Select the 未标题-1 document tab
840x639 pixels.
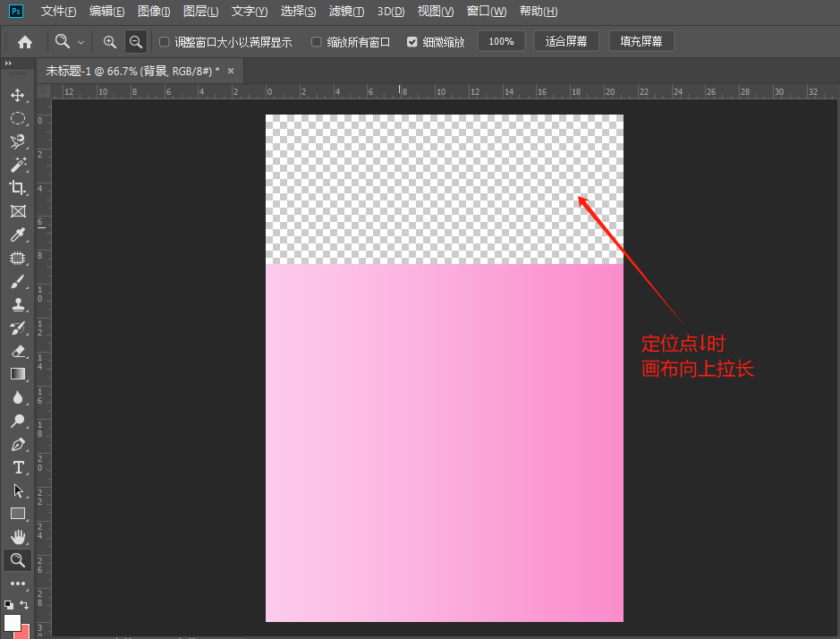point(132,72)
